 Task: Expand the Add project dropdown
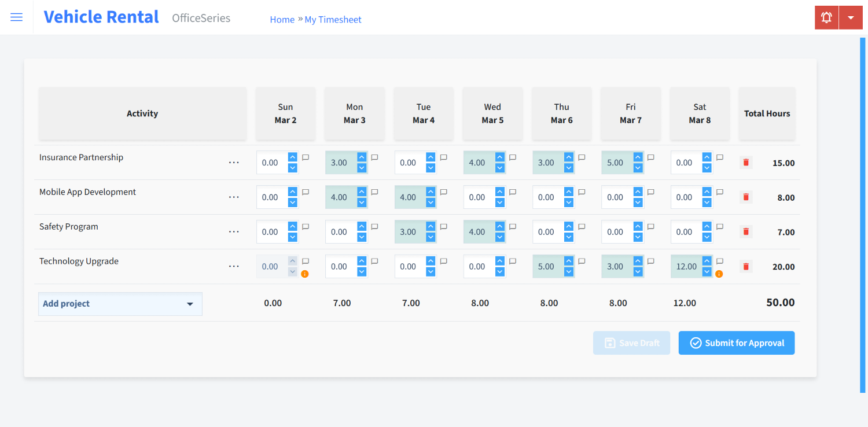pyautogui.click(x=120, y=303)
